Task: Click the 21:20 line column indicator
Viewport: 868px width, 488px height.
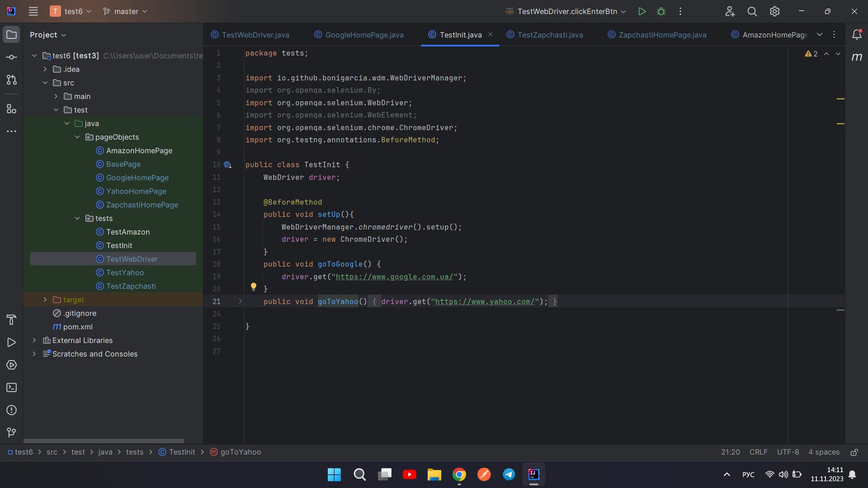Action: [x=730, y=452]
